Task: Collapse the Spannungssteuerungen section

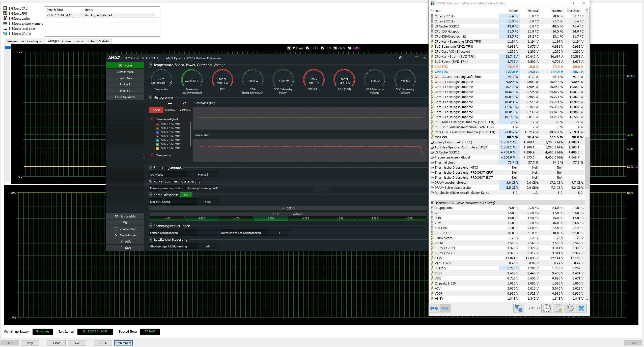Action: [x=151, y=226]
